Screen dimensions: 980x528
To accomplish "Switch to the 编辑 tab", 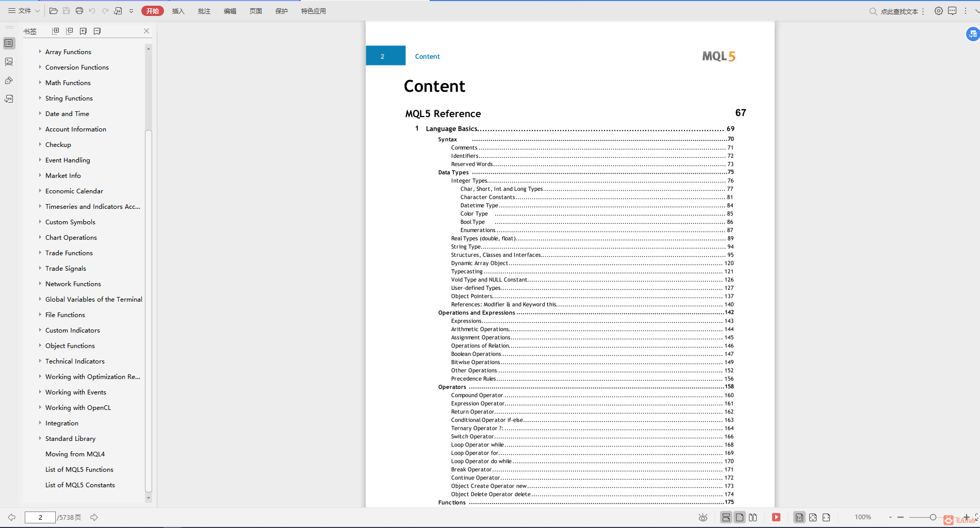I will (x=230, y=11).
